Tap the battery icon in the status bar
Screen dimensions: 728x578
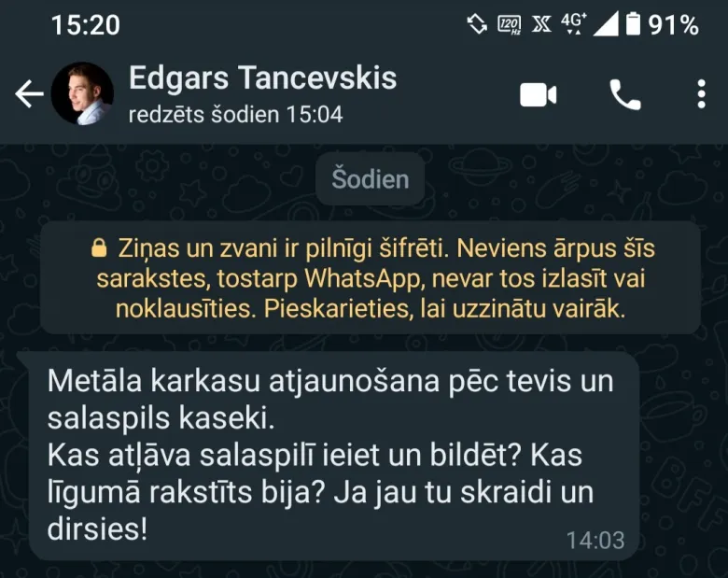pyautogui.click(x=634, y=24)
